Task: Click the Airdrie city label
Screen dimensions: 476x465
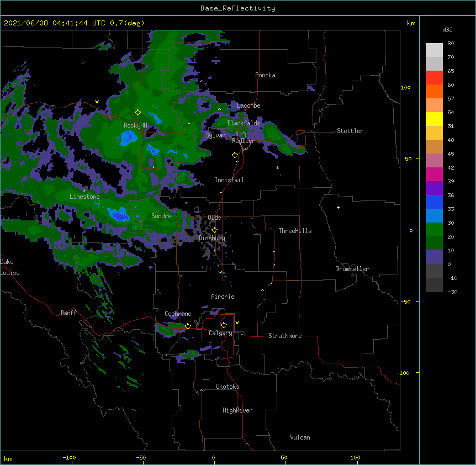Action: [223, 297]
